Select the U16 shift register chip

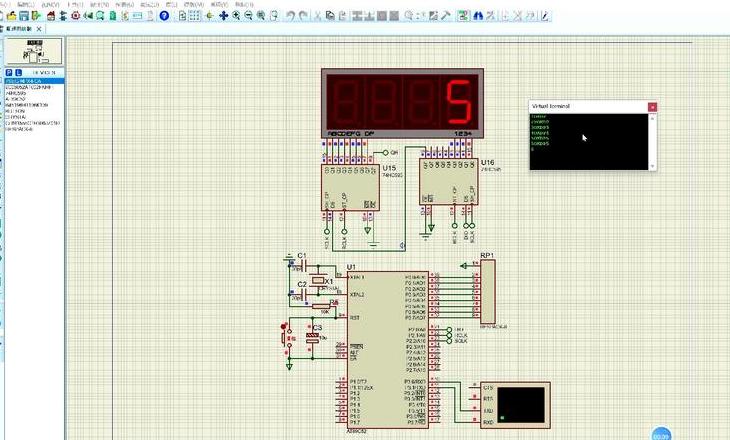point(448,182)
